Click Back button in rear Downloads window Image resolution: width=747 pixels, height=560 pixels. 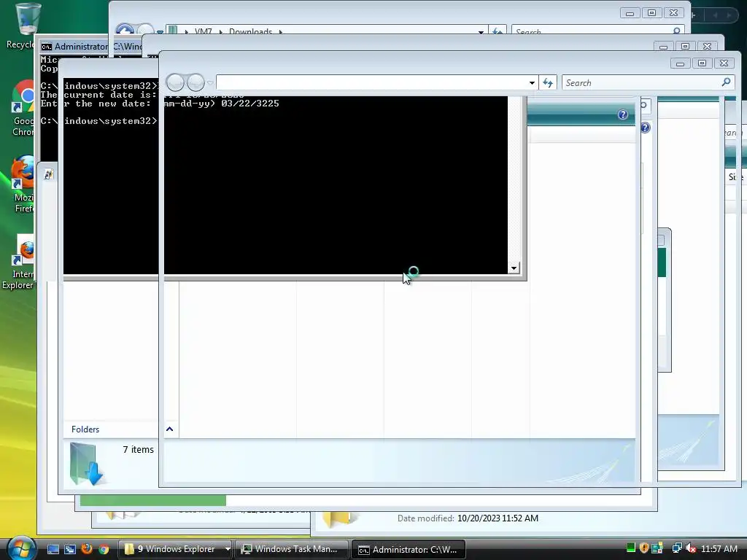pyautogui.click(x=125, y=29)
